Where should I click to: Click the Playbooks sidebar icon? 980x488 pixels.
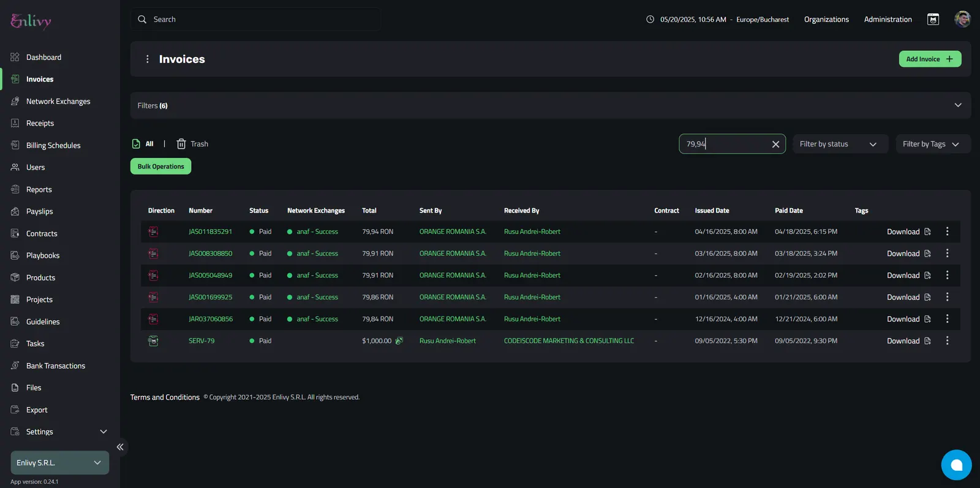(x=15, y=255)
